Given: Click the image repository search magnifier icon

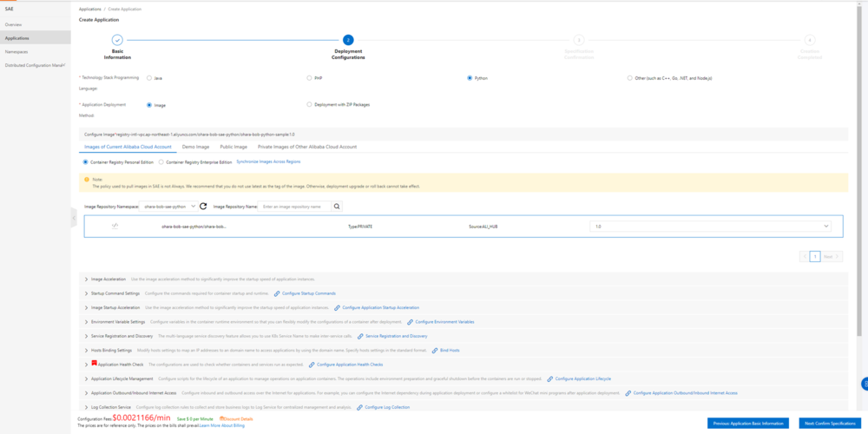Looking at the screenshot, I should [337, 207].
